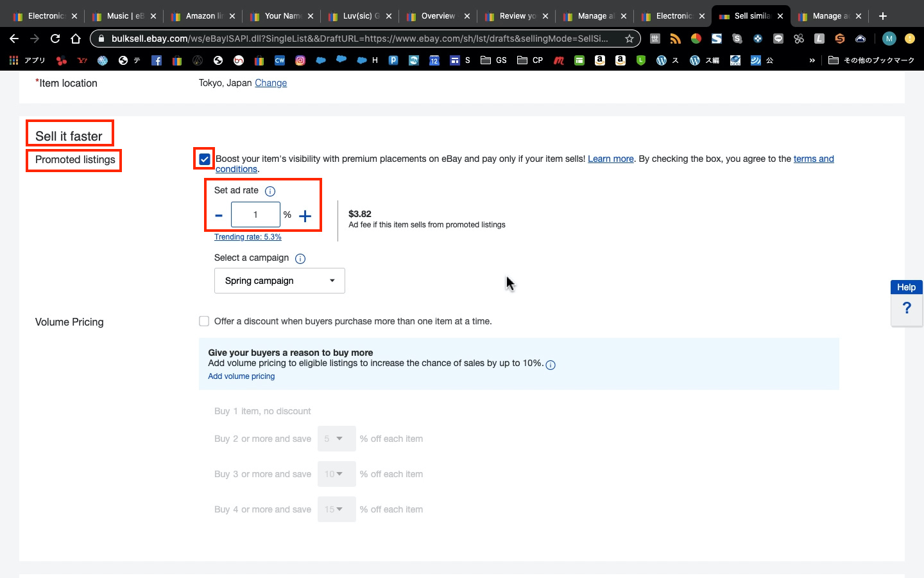Click the info icon next to Set ad rate
The height and width of the screenshot is (578, 924).
270,191
